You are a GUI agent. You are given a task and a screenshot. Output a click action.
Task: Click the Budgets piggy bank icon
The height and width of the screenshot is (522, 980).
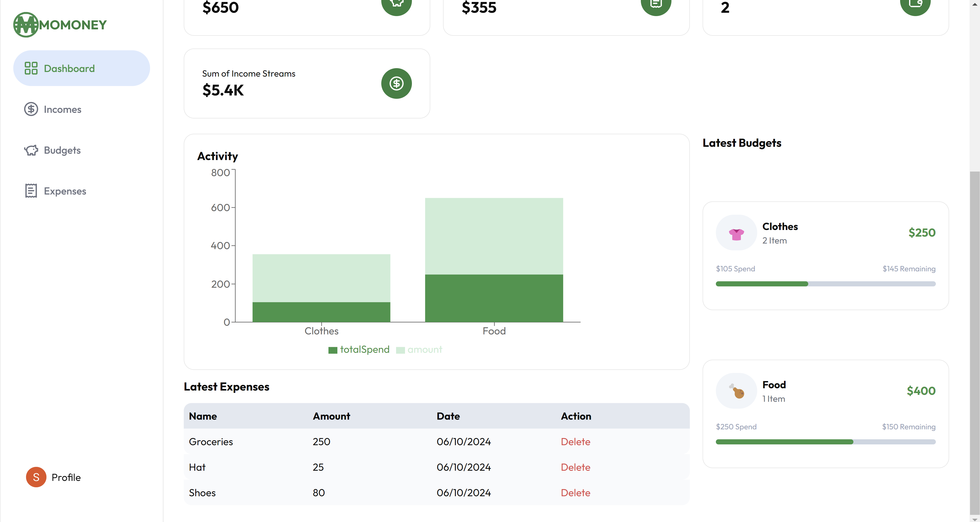point(31,150)
